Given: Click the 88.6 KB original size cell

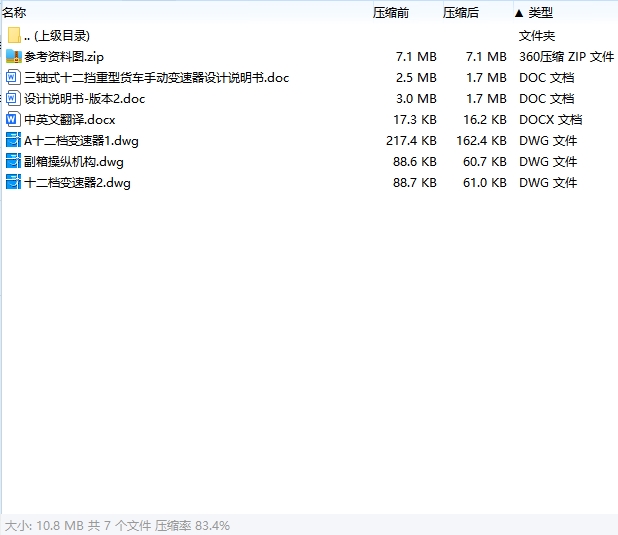Looking at the screenshot, I should pyautogui.click(x=415, y=162).
